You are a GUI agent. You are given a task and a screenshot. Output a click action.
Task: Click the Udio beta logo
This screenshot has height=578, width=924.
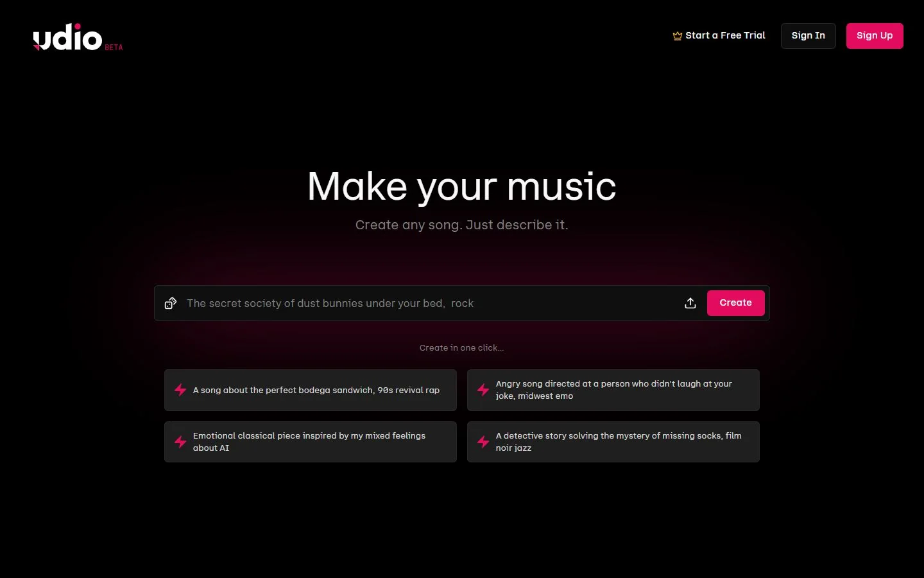[x=78, y=37]
